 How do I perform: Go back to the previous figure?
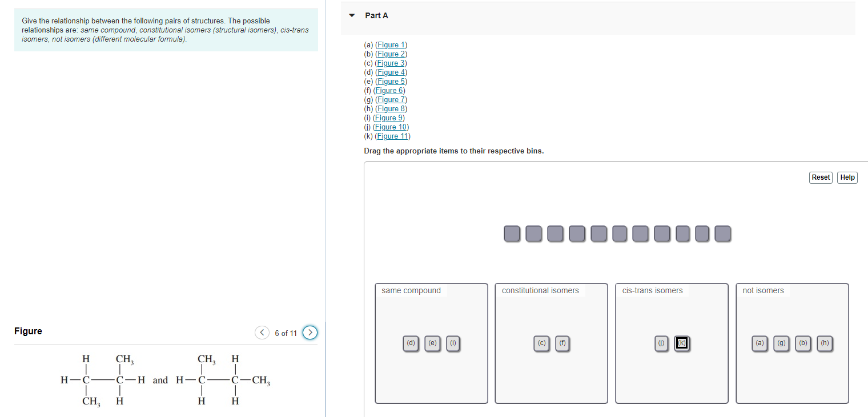click(x=262, y=332)
